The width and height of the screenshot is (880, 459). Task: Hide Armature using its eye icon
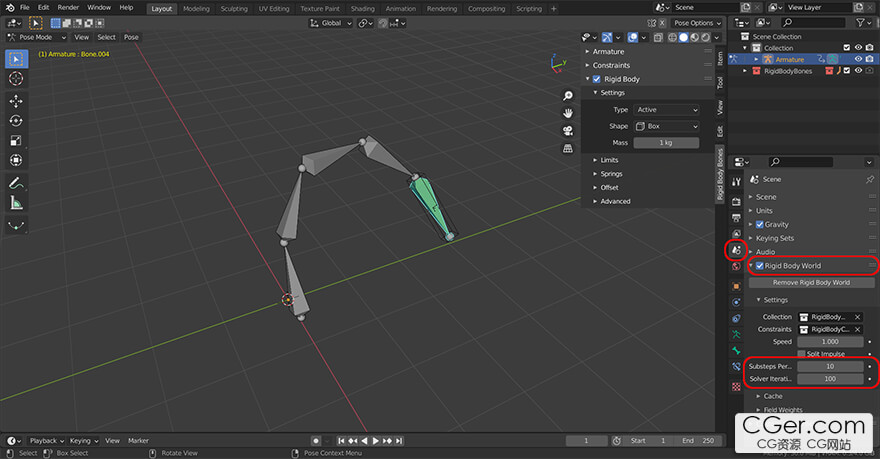[858, 59]
